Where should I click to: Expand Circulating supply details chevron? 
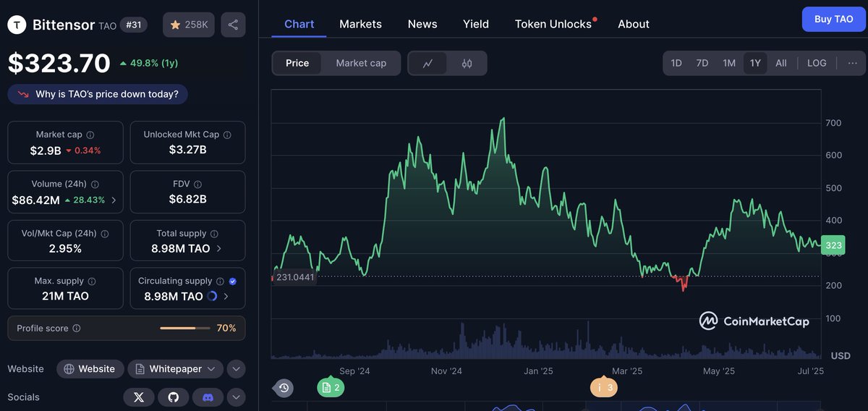click(x=226, y=296)
